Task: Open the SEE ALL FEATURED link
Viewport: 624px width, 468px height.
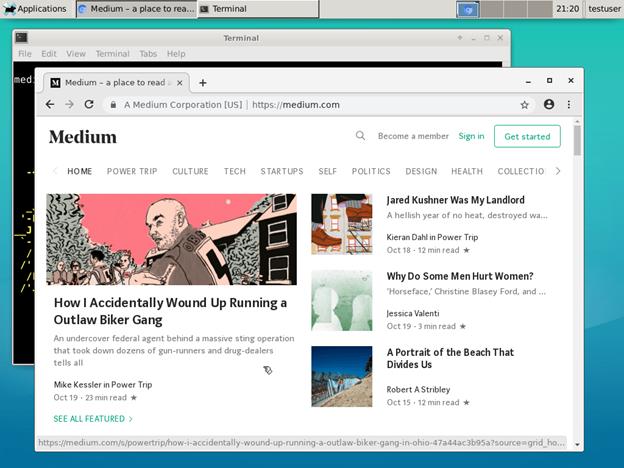Action: 93,419
